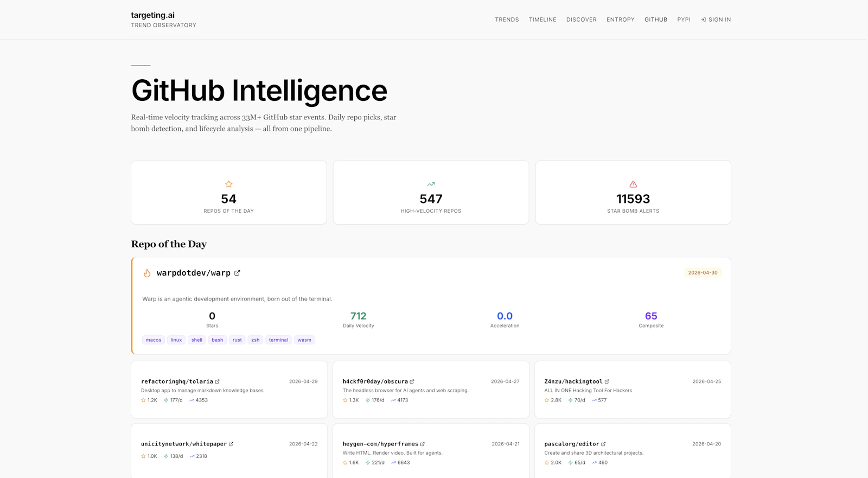Screen dimensions: 868x478
Task: Click external link icon beside heygen-com/hyperframes
Action: (423, 444)
